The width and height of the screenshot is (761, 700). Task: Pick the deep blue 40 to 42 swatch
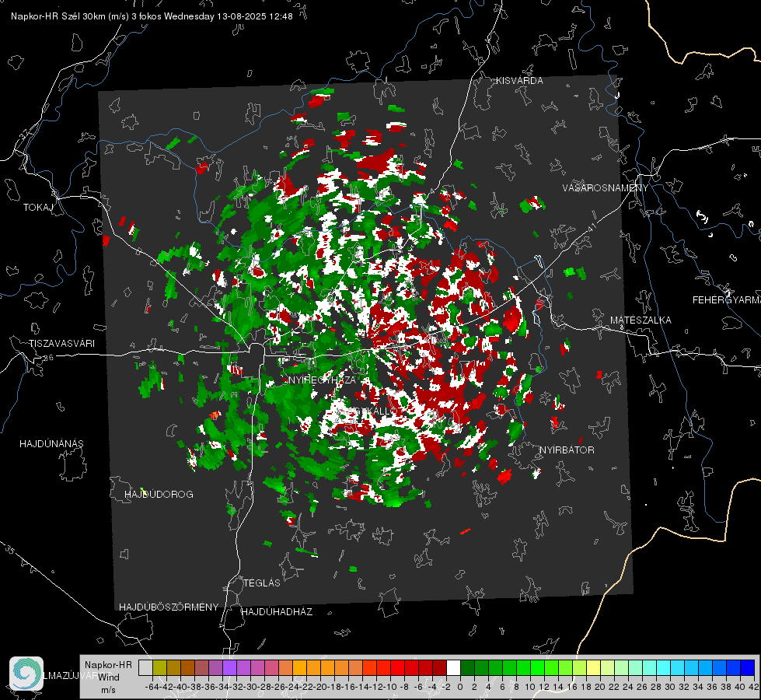(x=748, y=667)
